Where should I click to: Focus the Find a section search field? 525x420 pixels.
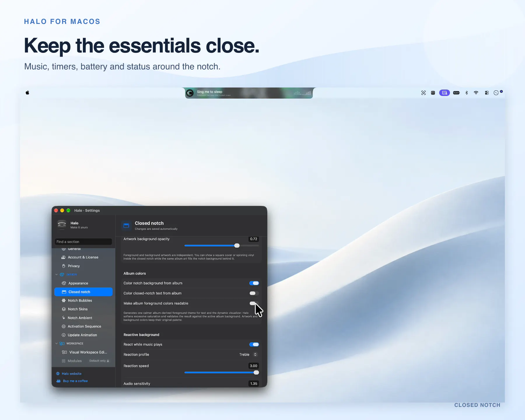tap(83, 242)
